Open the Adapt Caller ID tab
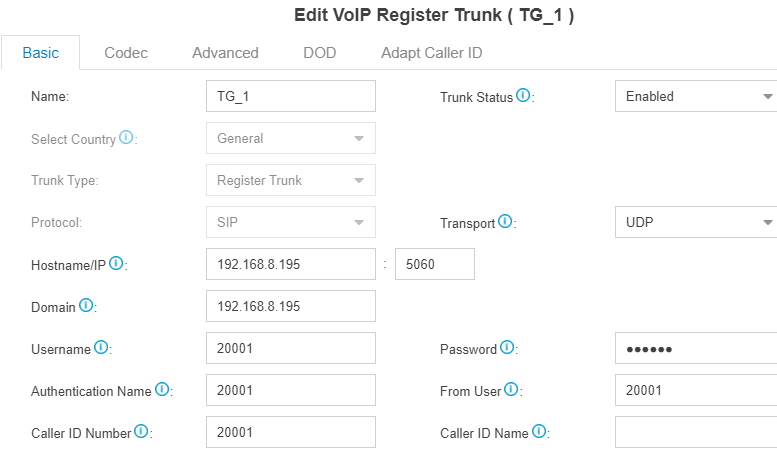777x464 pixels. pos(432,53)
